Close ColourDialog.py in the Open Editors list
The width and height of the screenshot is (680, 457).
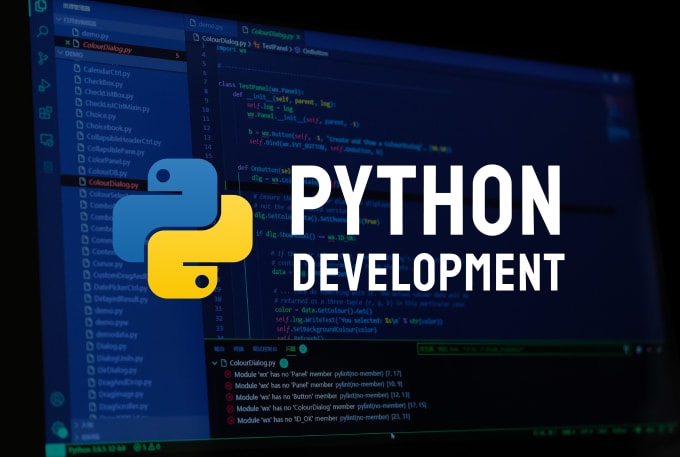point(67,42)
